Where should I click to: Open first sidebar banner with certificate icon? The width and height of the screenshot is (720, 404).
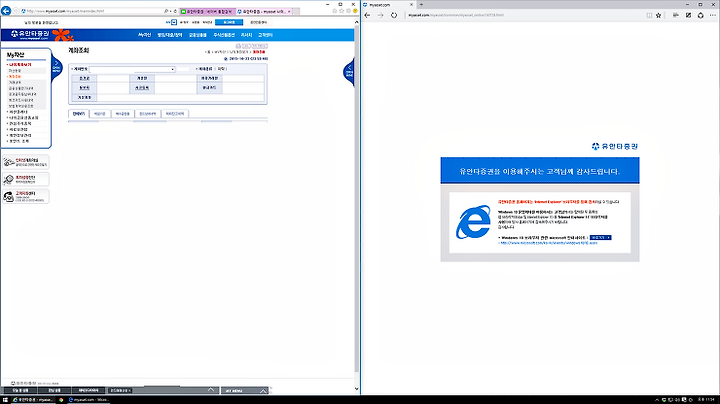[x=26, y=162]
